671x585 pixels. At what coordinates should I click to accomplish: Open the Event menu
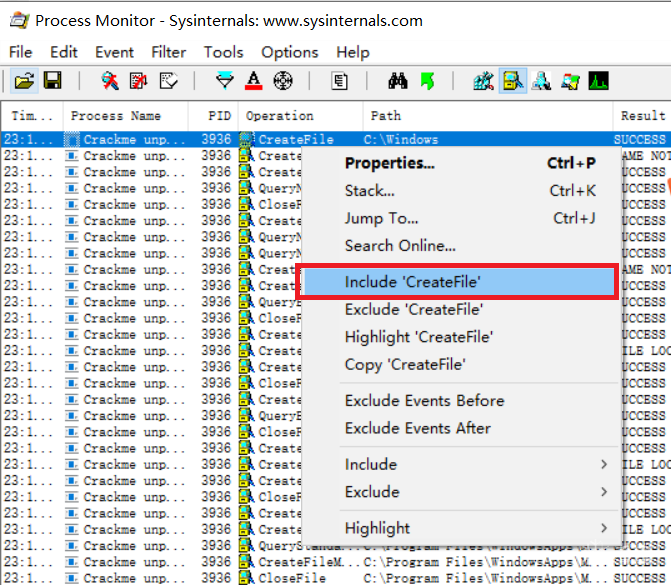click(114, 52)
